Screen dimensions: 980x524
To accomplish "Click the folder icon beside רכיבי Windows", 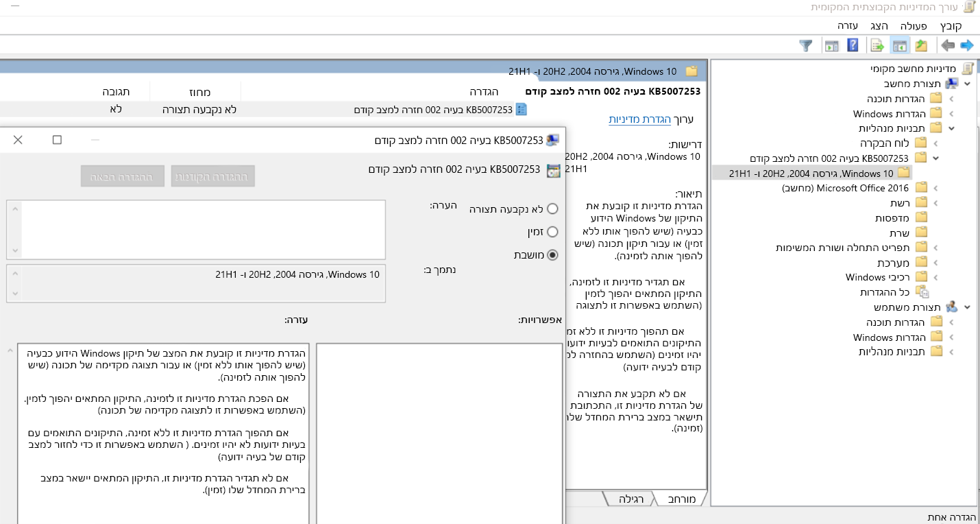I will coord(921,277).
